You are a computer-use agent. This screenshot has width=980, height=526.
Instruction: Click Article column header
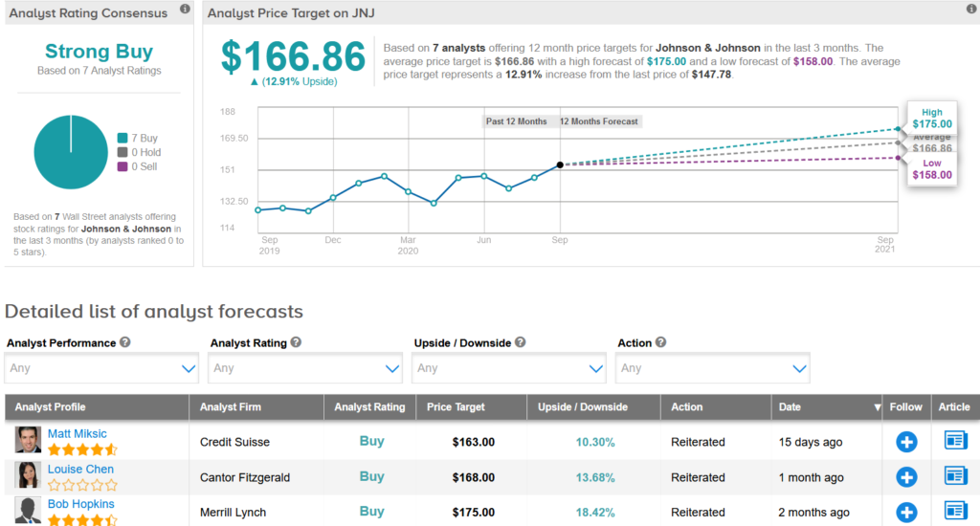[954, 406]
